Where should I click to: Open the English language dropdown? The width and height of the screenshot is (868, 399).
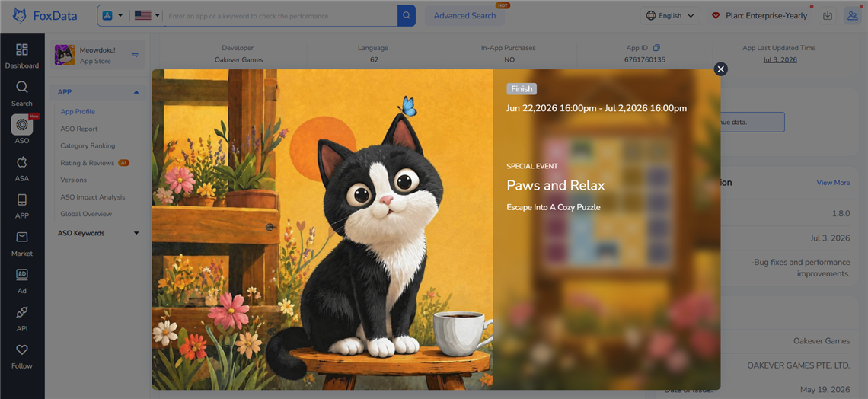point(670,15)
